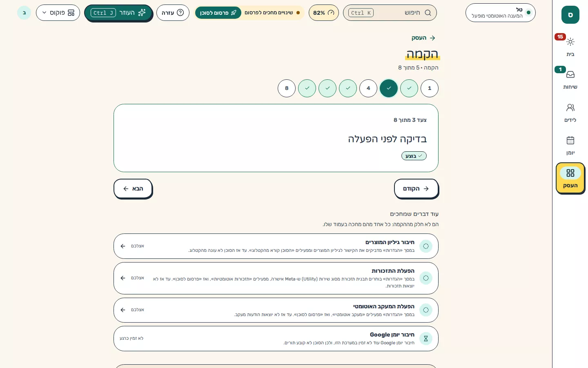Viewport: 588px width, 368px height.
Task: Click the ב user avatar
Action: (x=24, y=13)
